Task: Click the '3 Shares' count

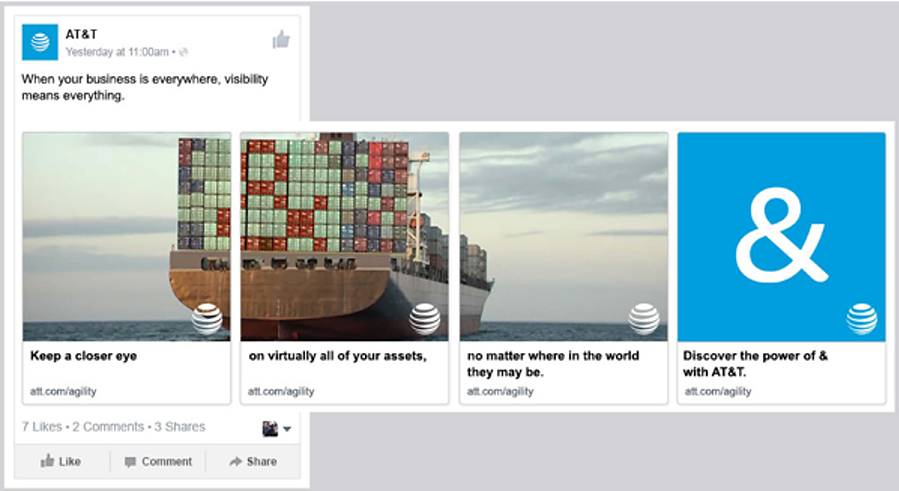Action: click(x=179, y=427)
